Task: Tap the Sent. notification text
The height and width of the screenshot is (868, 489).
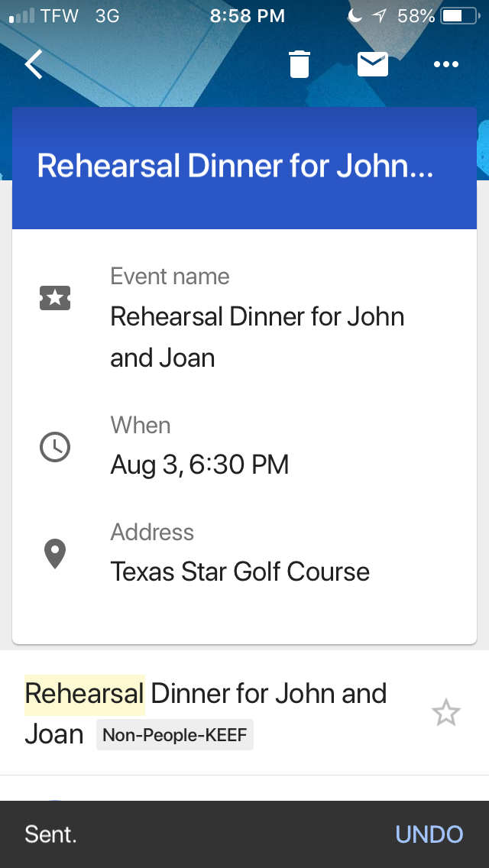Action: point(50,834)
